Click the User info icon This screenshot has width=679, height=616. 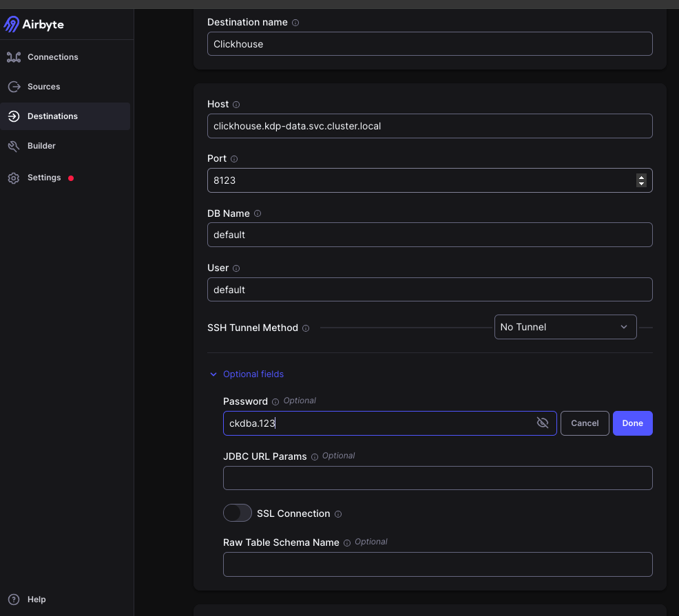click(x=236, y=268)
